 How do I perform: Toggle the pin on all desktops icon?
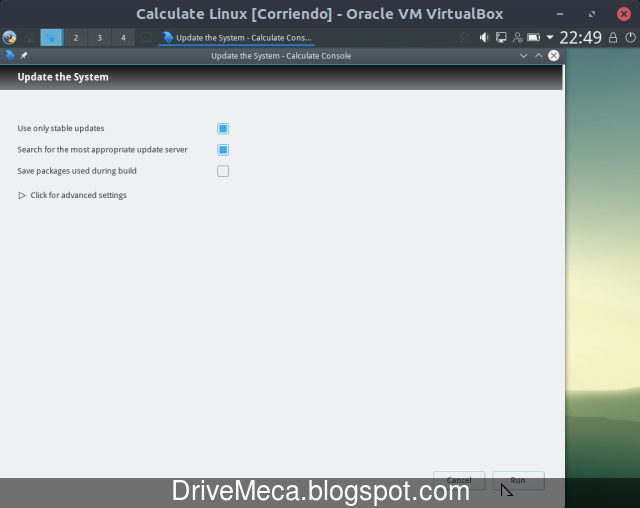click(x=24, y=55)
